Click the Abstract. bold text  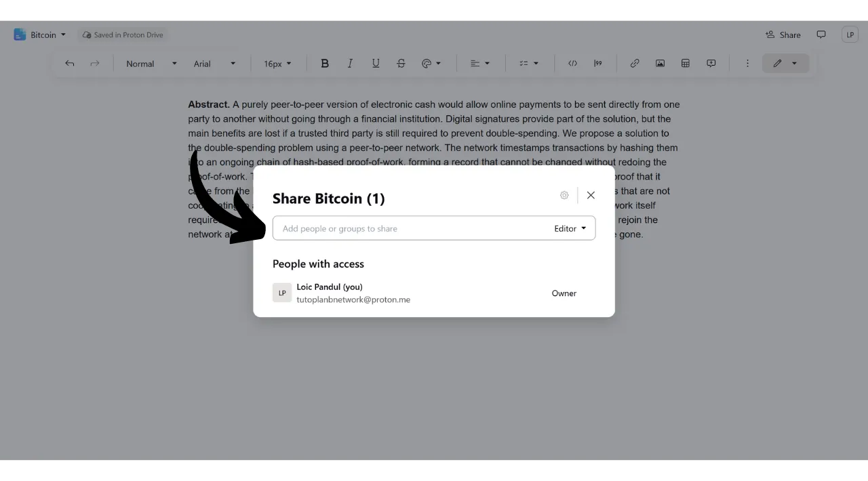click(209, 104)
